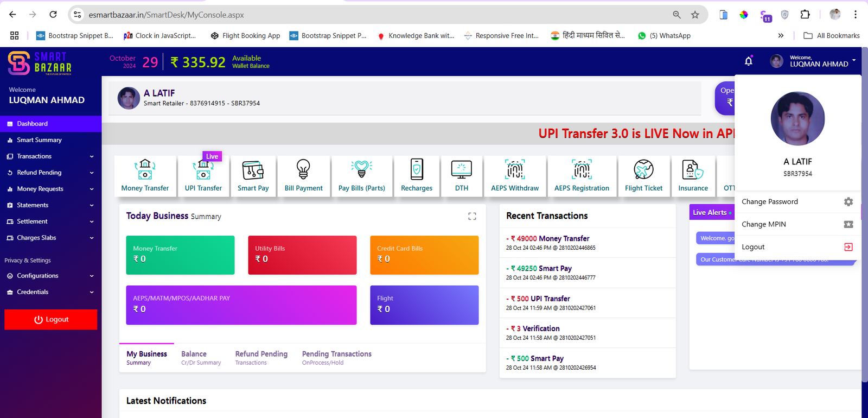This screenshot has height=418, width=868.
Task: Choose Change Password from profile menu
Action: (x=770, y=202)
